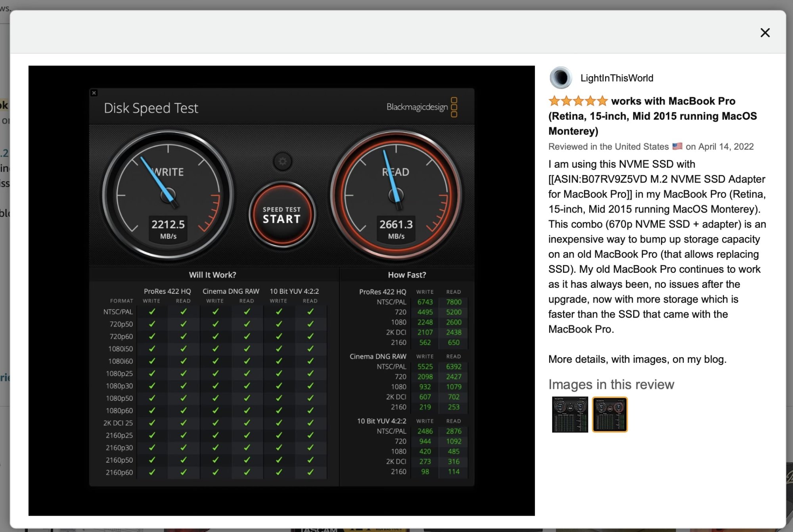Close the review image lightbox
The height and width of the screenshot is (532, 793).
pos(765,33)
